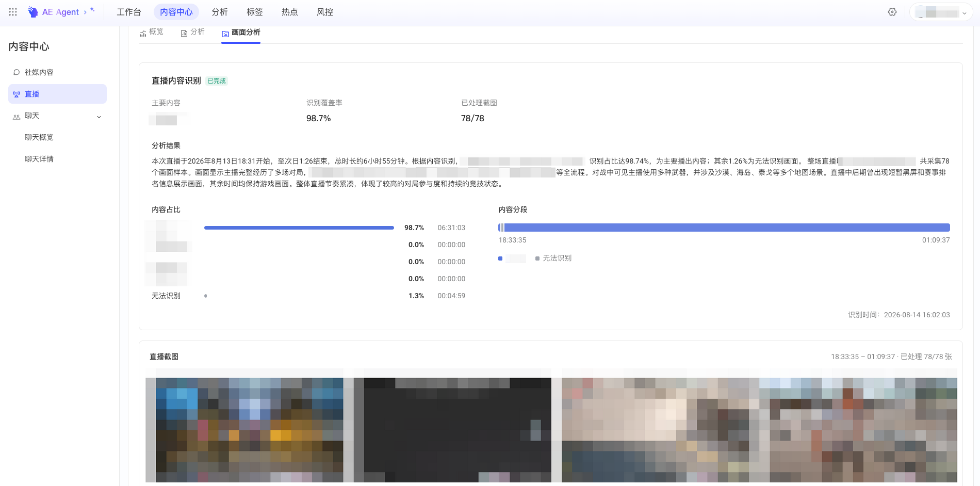980x486 pixels.
Task: Click the blue legend swatch under timeline
Action: pos(500,258)
